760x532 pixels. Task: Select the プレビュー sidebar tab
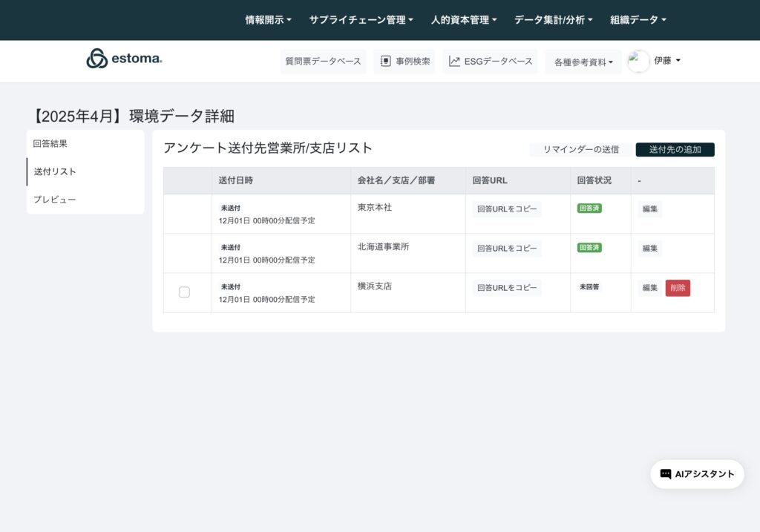point(54,200)
